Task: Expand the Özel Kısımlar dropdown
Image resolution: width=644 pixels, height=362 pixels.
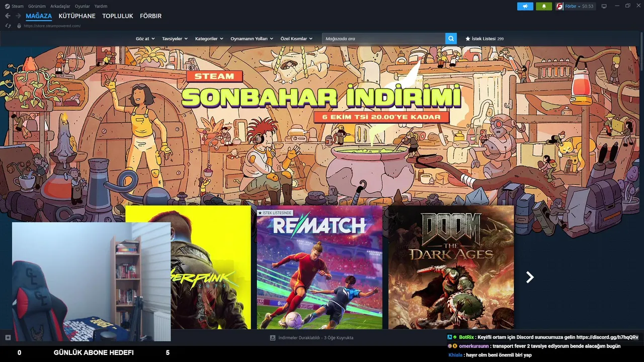Action: (x=296, y=39)
